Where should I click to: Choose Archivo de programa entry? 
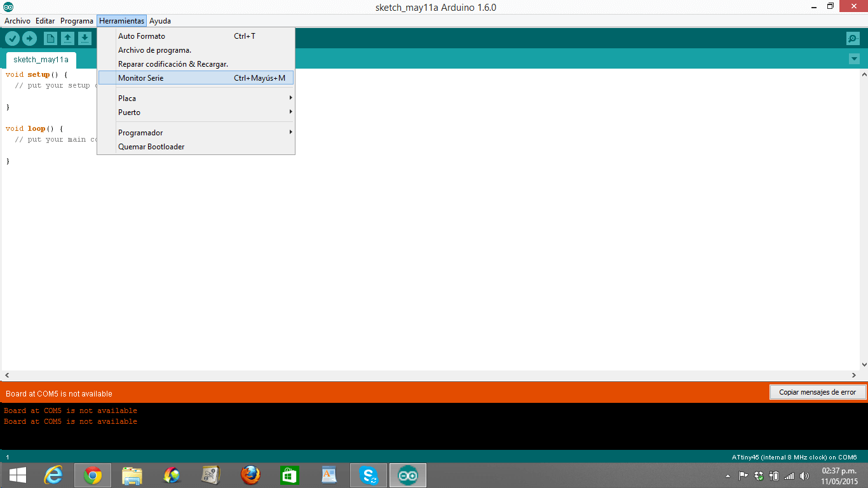pos(196,50)
